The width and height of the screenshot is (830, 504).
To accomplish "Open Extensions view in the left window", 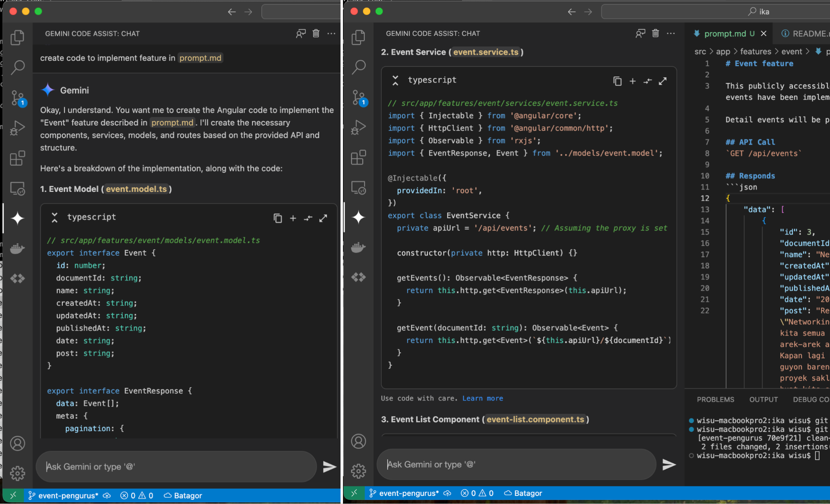I will 17,158.
